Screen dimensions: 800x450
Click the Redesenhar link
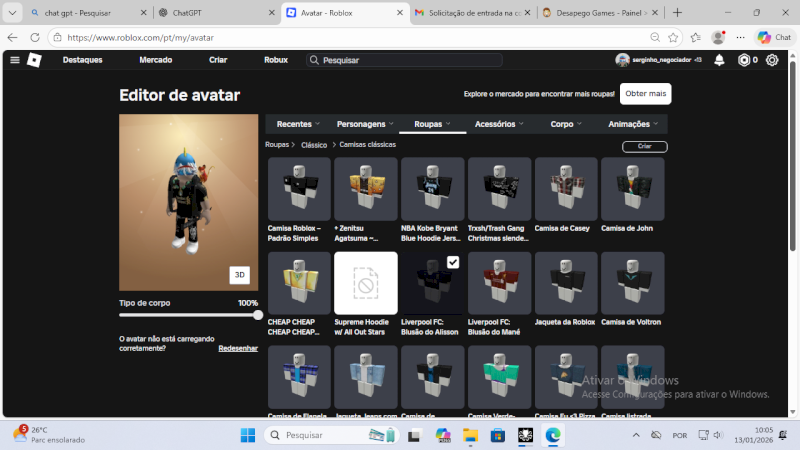238,348
